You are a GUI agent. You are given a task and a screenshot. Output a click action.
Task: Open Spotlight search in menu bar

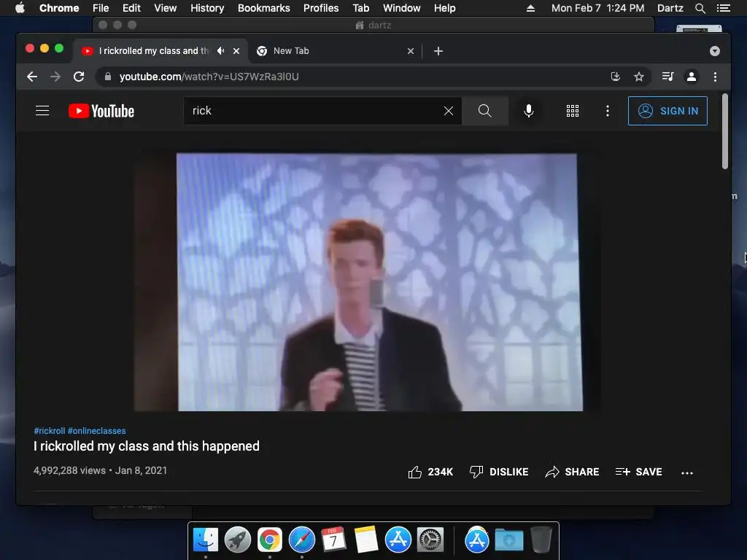point(700,8)
